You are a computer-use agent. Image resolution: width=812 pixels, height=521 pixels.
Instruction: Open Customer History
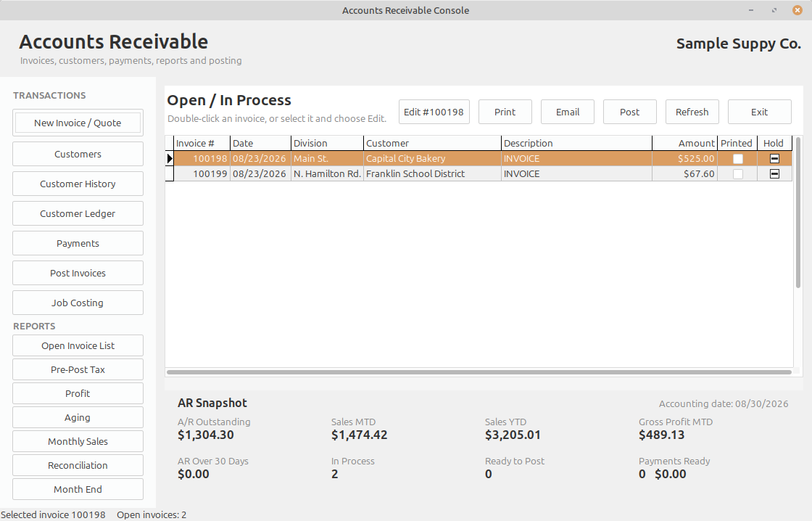(x=78, y=184)
